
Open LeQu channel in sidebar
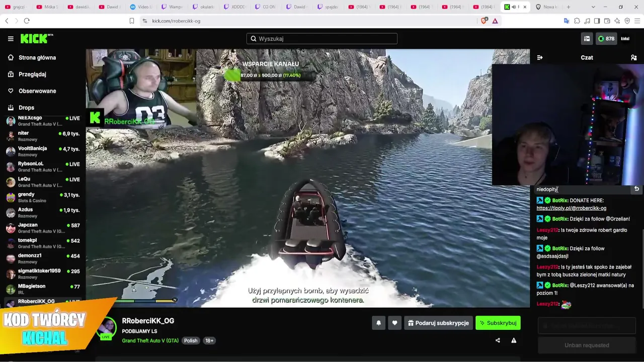click(x=43, y=182)
